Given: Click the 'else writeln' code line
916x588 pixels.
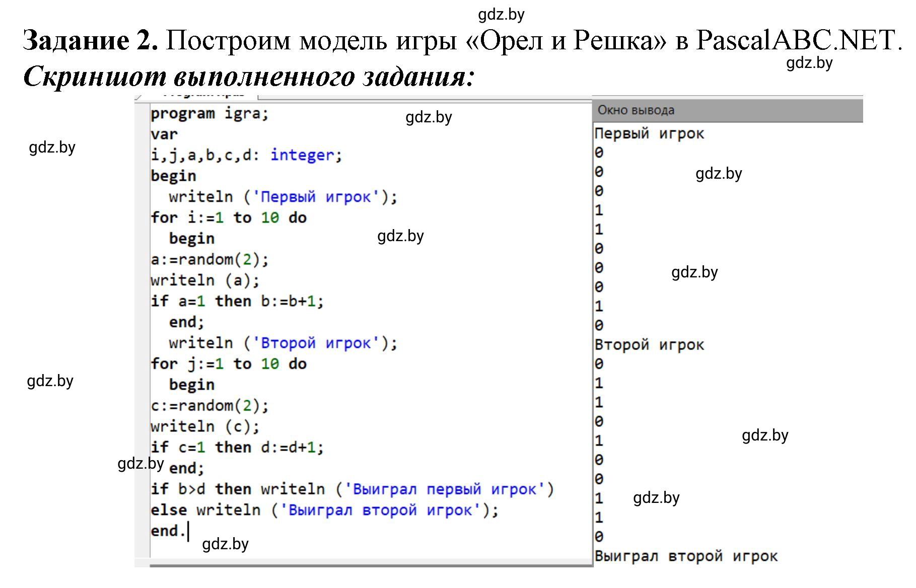Looking at the screenshot, I should pyautogui.click(x=324, y=510).
